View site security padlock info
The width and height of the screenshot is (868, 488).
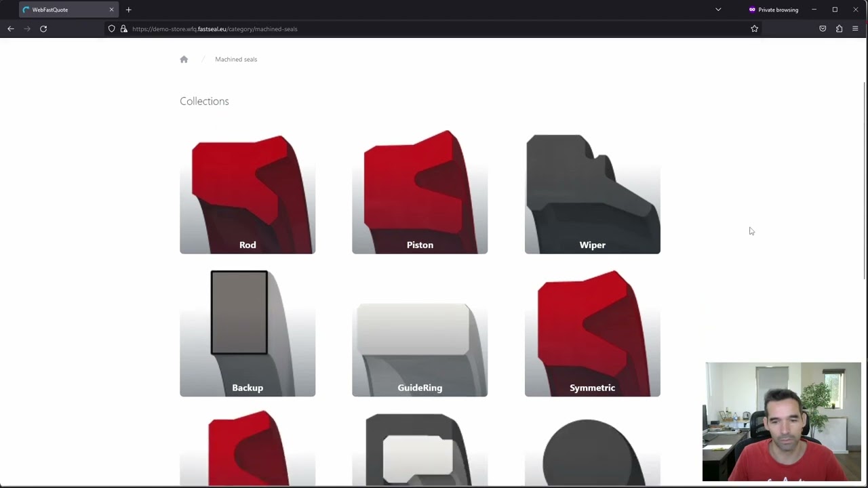123,28
